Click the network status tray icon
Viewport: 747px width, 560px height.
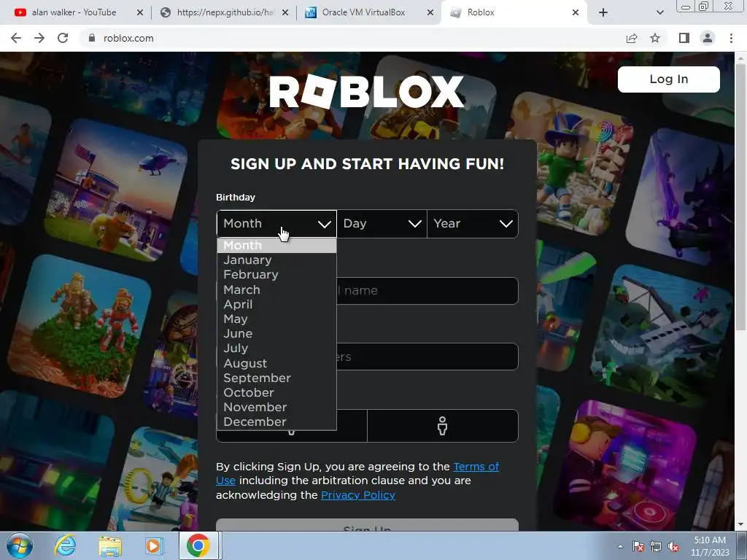pos(656,546)
